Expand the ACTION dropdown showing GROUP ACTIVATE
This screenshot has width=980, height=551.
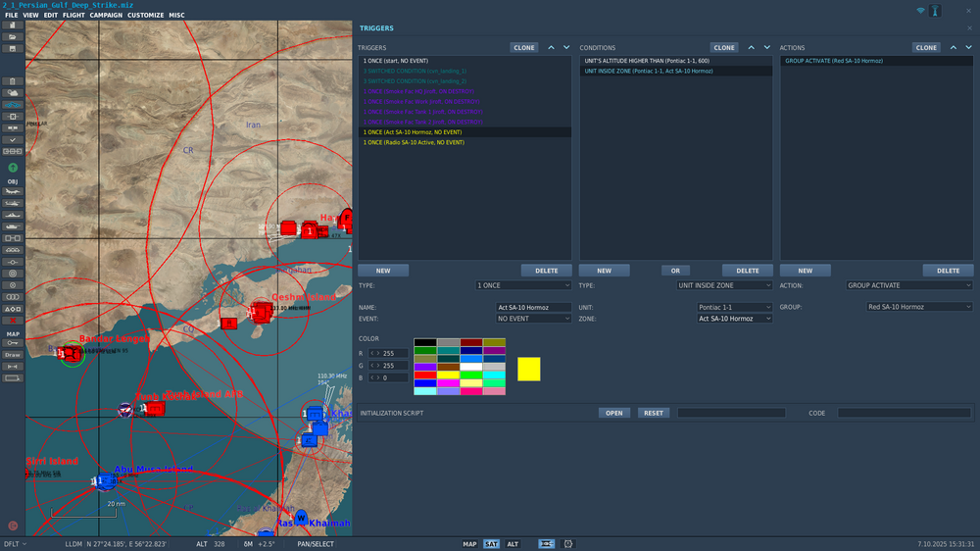[x=909, y=285]
